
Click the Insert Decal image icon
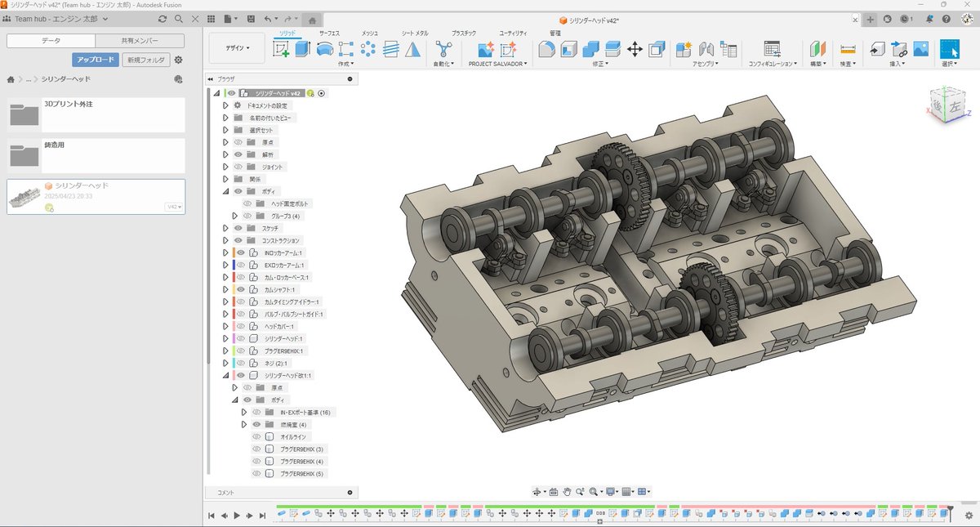(921, 49)
